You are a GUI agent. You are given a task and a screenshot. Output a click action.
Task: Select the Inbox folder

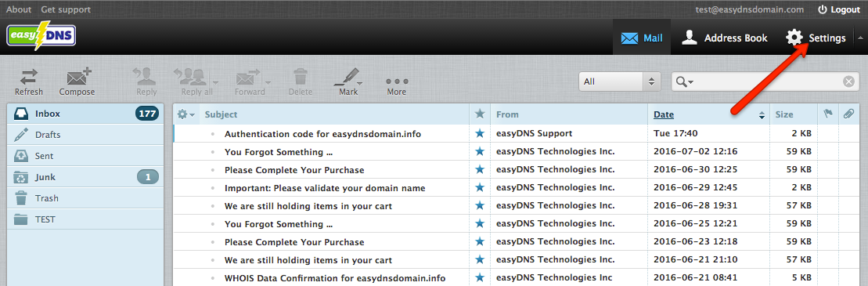85,114
